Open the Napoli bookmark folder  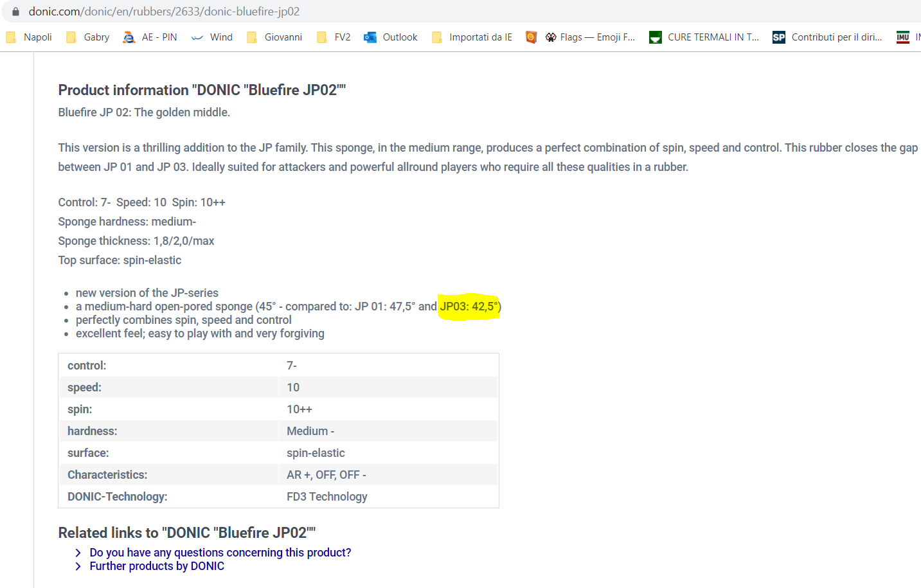[x=29, y=37]
